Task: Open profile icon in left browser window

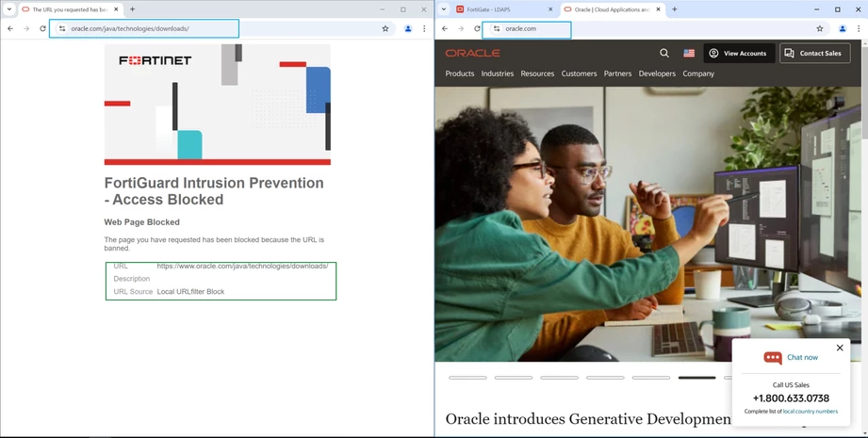Action: pos(408,29)
